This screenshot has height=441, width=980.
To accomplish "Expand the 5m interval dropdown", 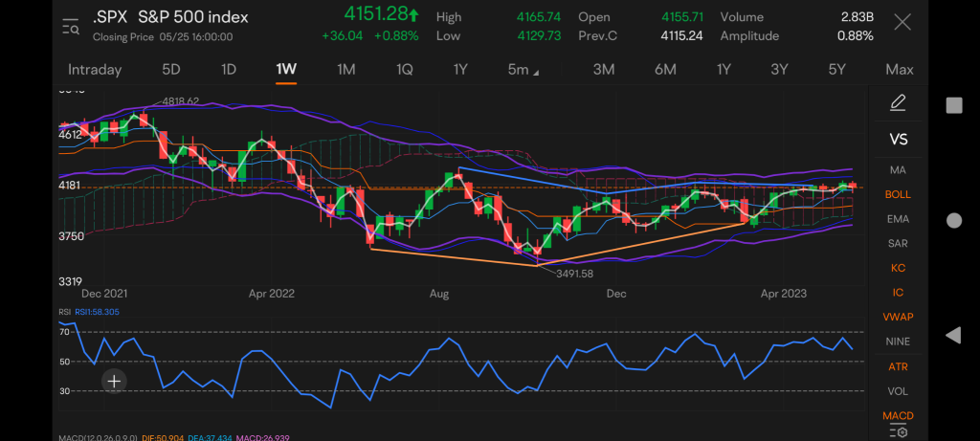I will coord(523,69).
